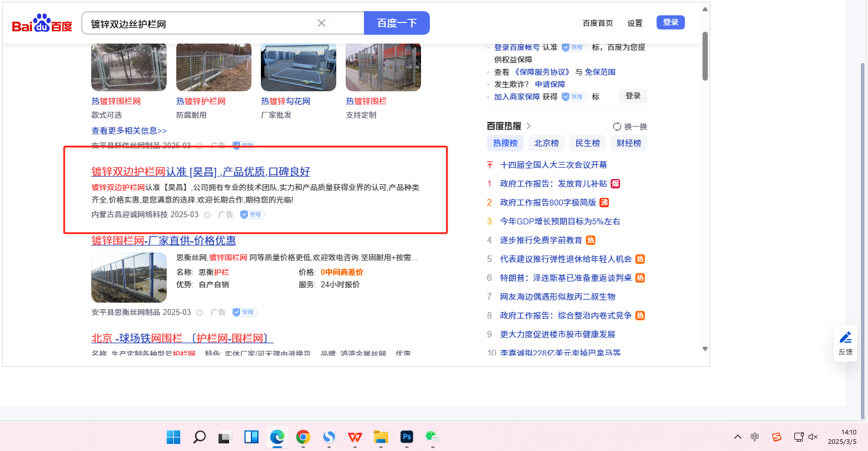Click the muted volume tray icon
This screenshot has width=868, height=451.
point(813,437)
